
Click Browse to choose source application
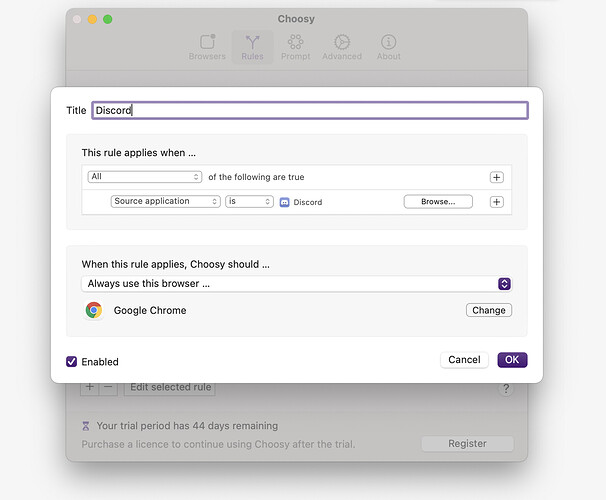tap(438, 202)
